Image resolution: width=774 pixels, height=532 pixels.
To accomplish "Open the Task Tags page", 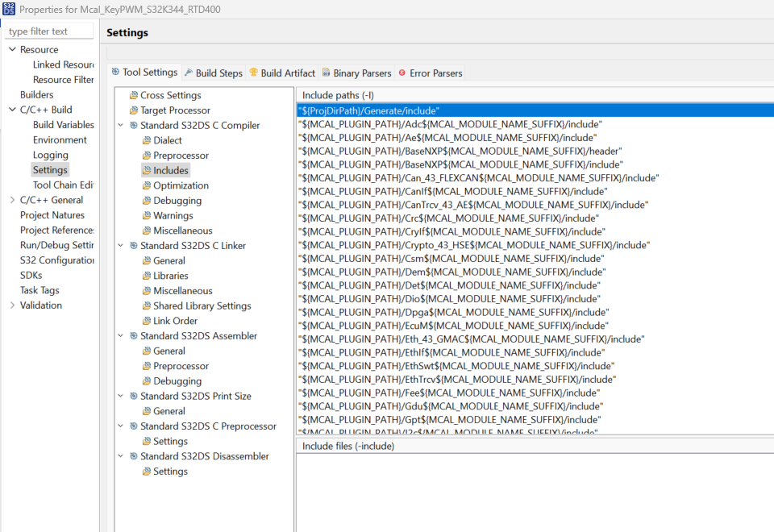I will (x=40, y=290).
